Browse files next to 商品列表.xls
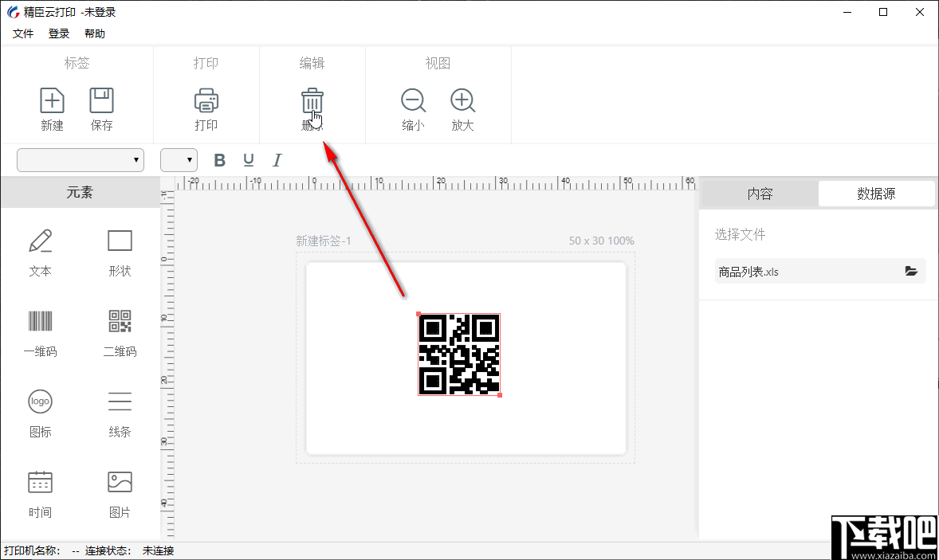The image size is (939, 560). point(911,271)
